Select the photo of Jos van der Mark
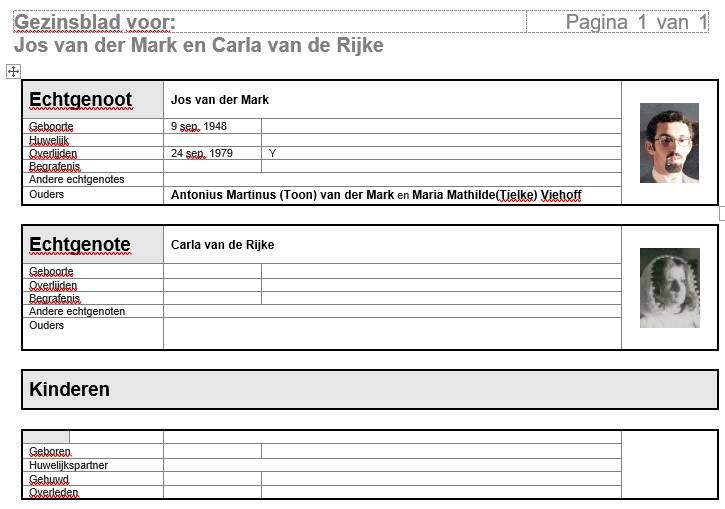Screen dimensions: 725x509 click(669, 143)
